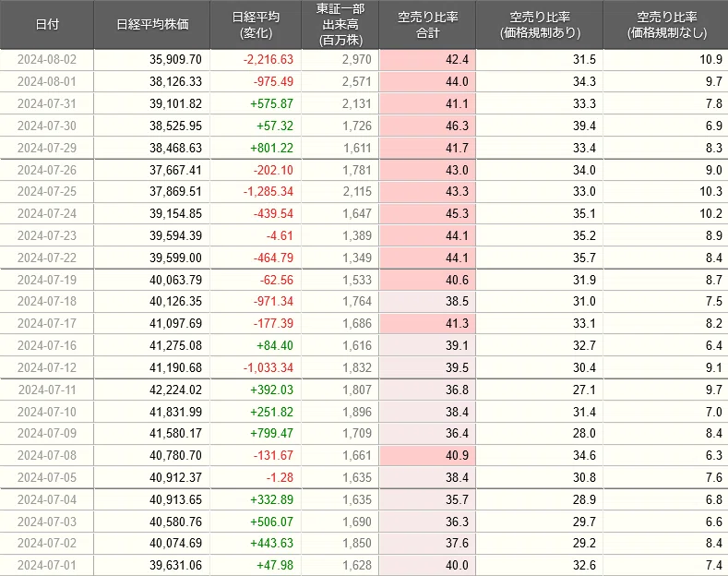Select the date 2024-07-31

47,103
